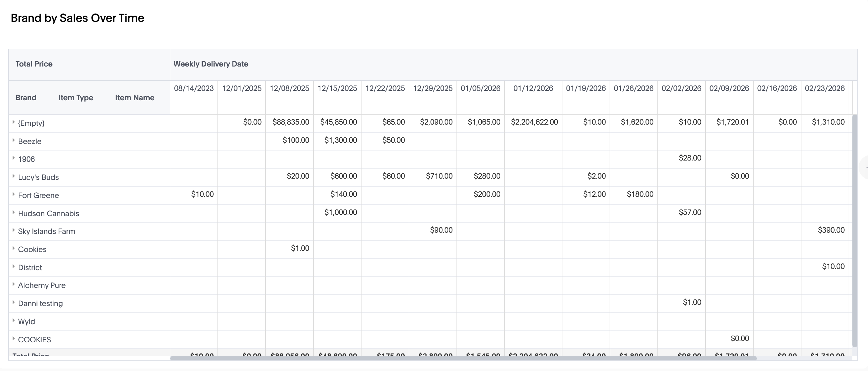Expand the Alchemy Pure row
868x371 pixels.
13,284
